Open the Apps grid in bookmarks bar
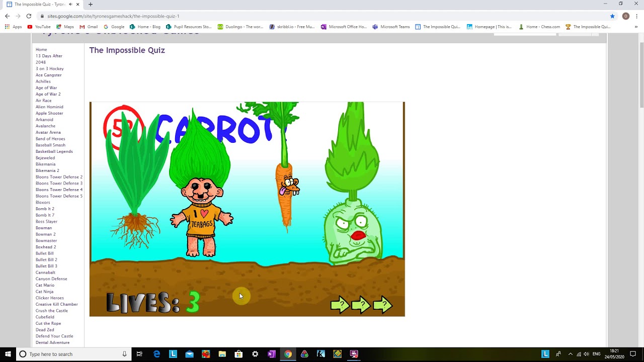 click(14, 27)
